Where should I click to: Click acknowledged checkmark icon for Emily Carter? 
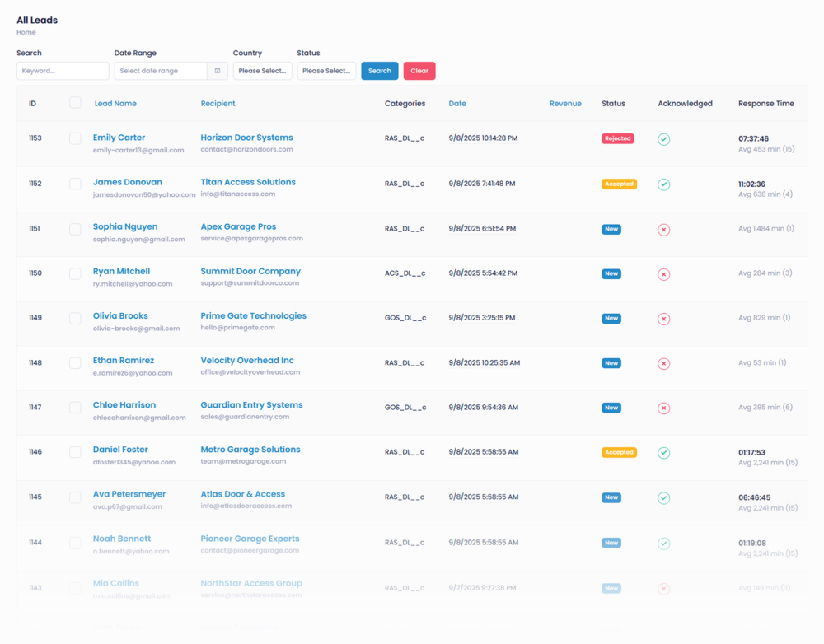pyautogui.click(x=663, y=139)
